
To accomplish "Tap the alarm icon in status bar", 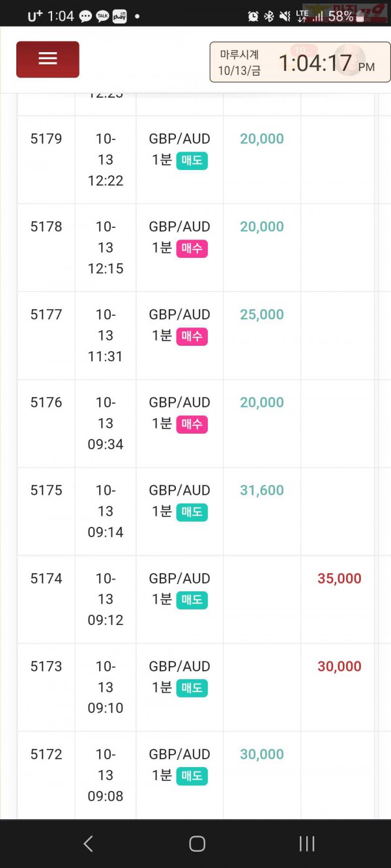I will click(253, 16).
